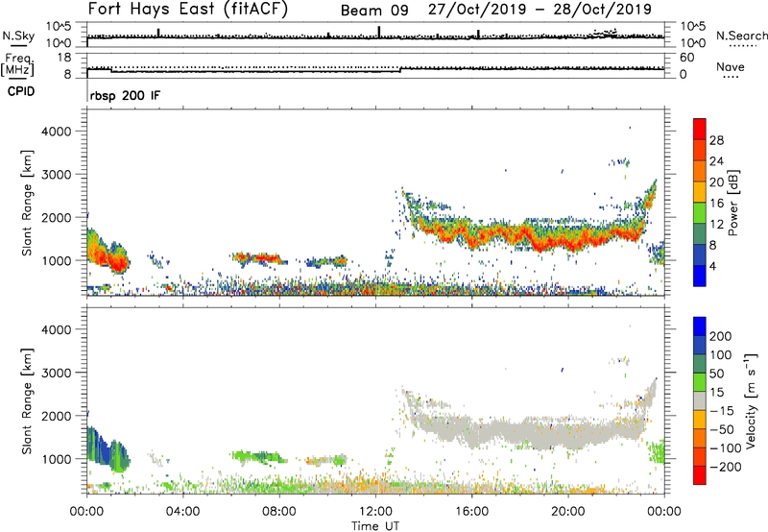Click the gray velocity band near 16:00

[x=472, y=432]
